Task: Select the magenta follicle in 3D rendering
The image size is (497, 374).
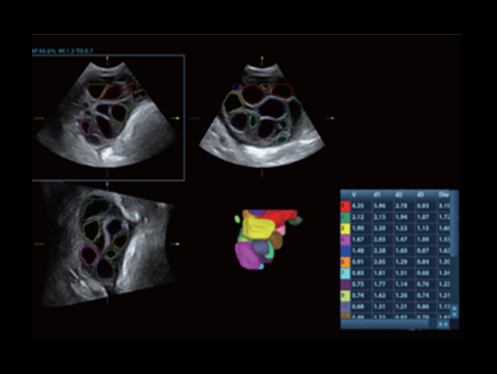Action: pos(247,255)
